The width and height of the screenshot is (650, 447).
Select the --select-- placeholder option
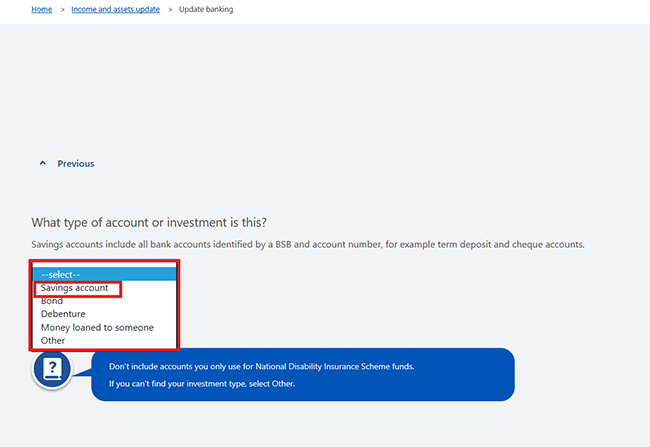pyautogui.click(x=104, y=275)
